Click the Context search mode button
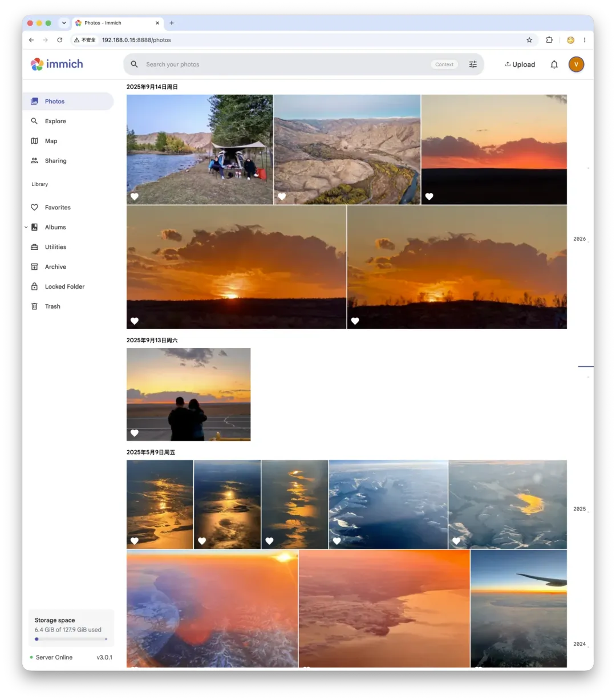616x700 pixels. [x=444, y=64]
